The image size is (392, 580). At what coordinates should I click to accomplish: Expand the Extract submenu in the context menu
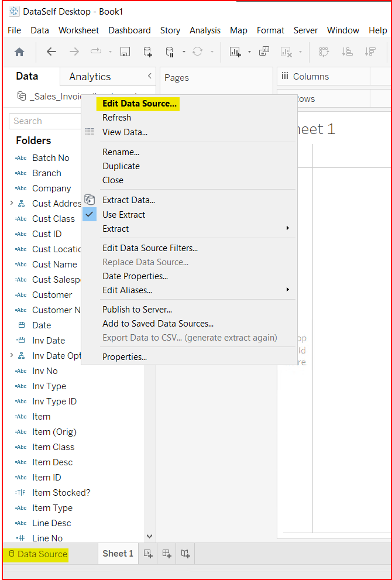115,229
